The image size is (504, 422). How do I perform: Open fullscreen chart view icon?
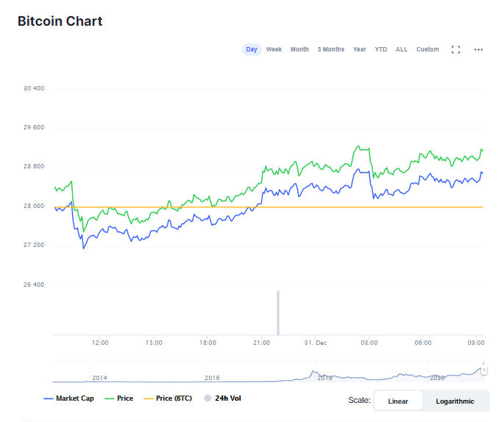click(455, 50)
